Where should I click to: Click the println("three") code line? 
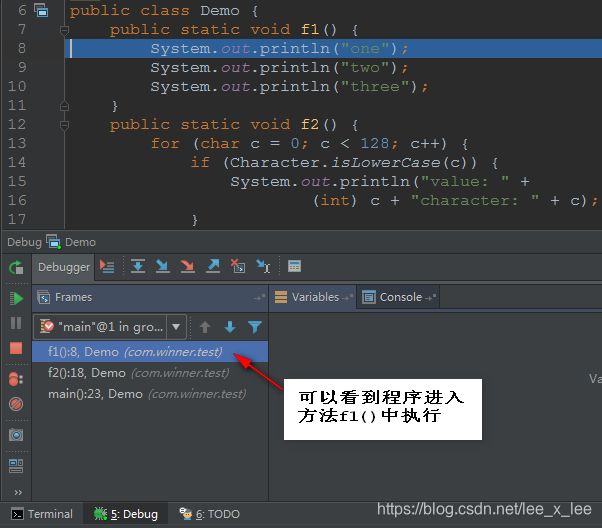[x=289, y=87]
